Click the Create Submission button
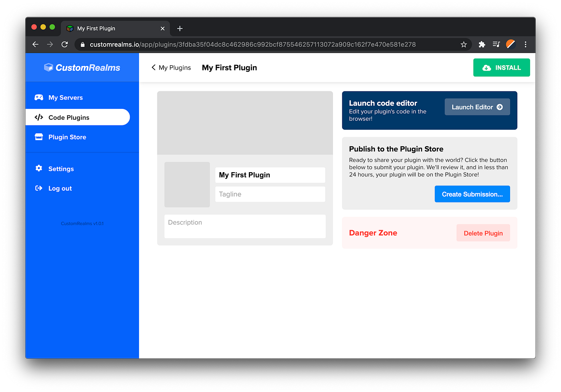 point(472,194)
